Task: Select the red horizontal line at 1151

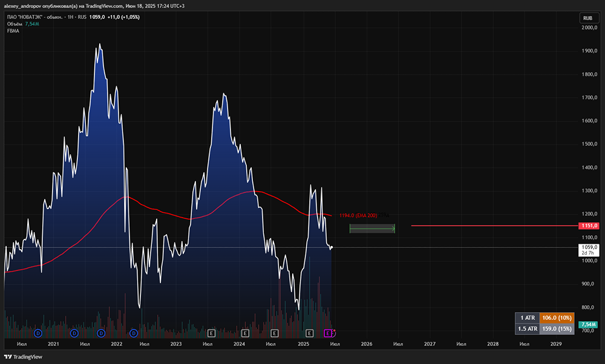Action: [484, 226]
